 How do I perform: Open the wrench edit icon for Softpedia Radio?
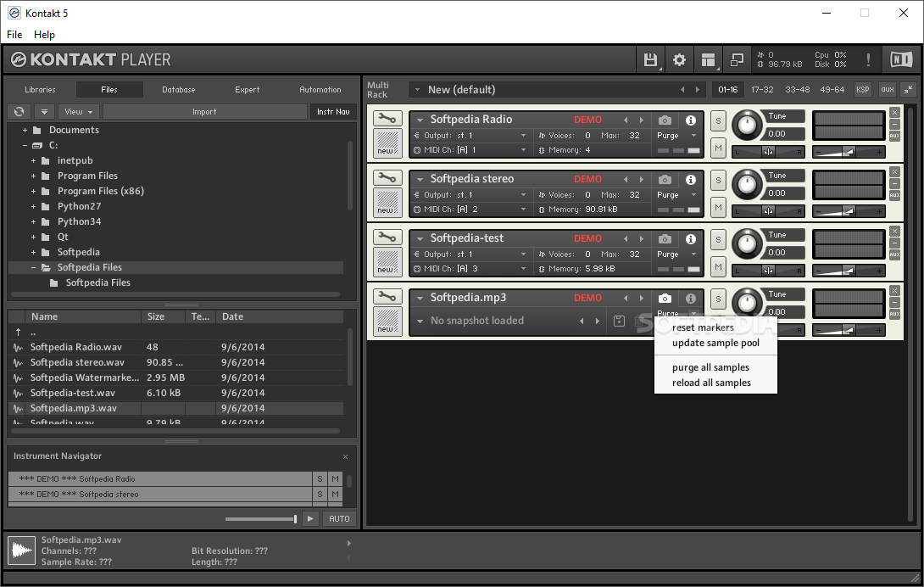point(387,119)
